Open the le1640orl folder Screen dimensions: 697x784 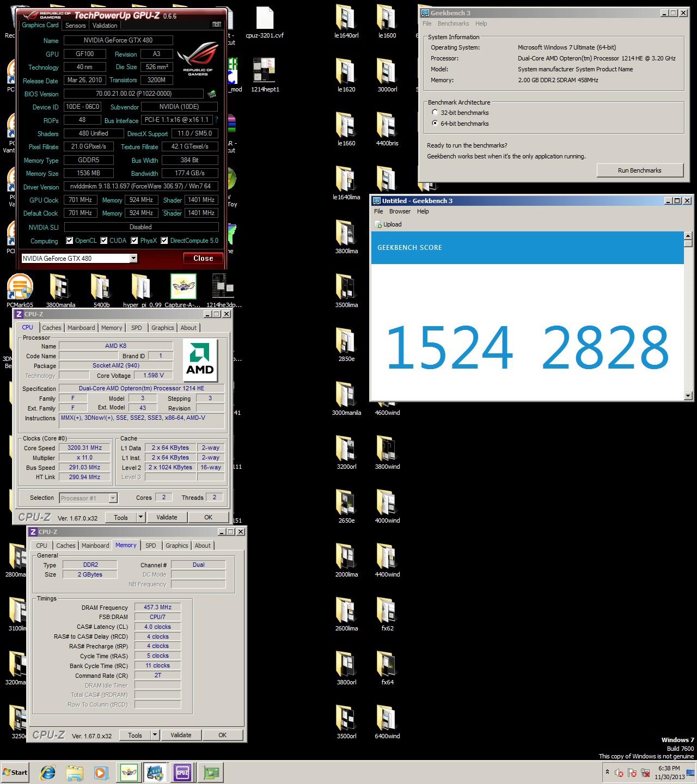(x=346, y=22)
